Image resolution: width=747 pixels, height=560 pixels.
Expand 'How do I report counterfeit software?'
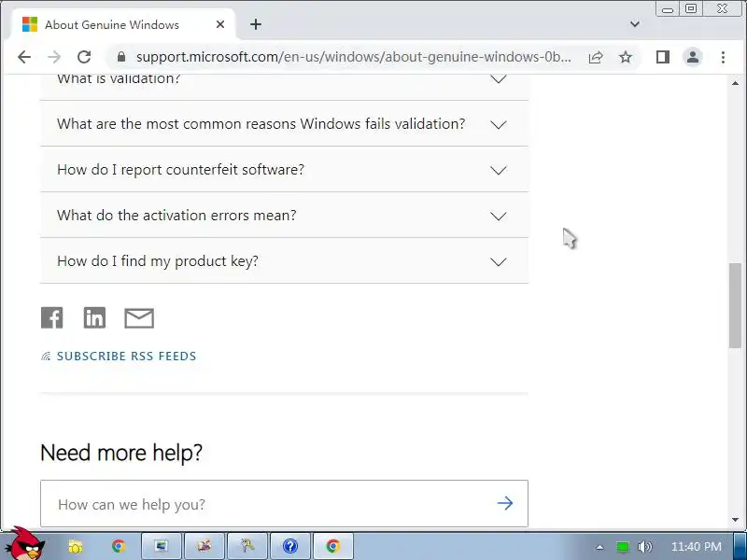[285, 170]
